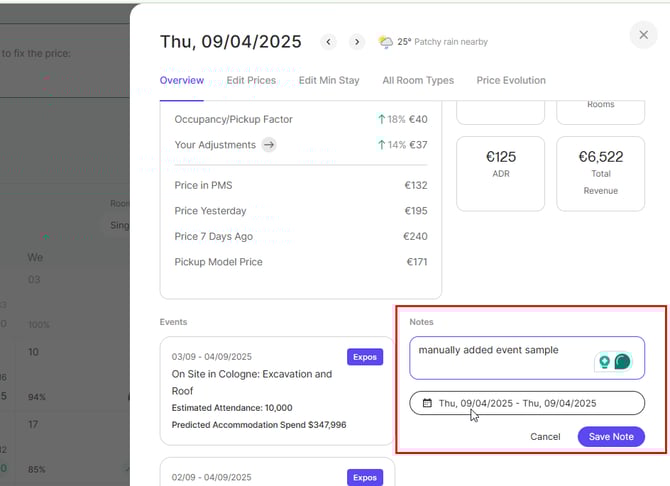Viewport: 670px width, 486px height.
Task: Open the Edit Prices tab
Action: click(x=251, y=81)
